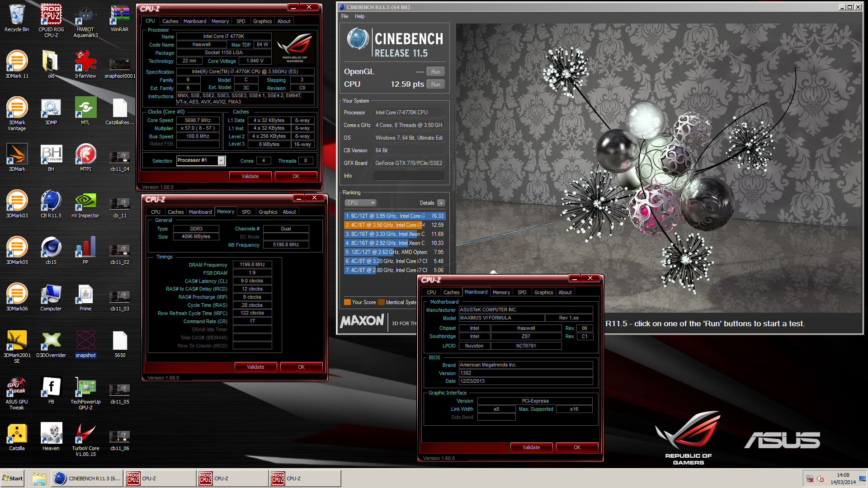This screenshot has height=488, width=868.
Task: Open the BH benchmark icon
Action: tap(51, 158)
